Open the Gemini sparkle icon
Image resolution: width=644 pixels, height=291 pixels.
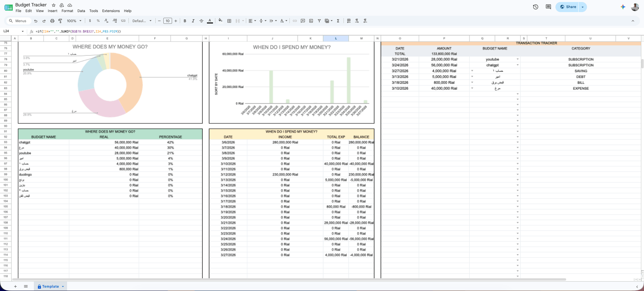623,7
